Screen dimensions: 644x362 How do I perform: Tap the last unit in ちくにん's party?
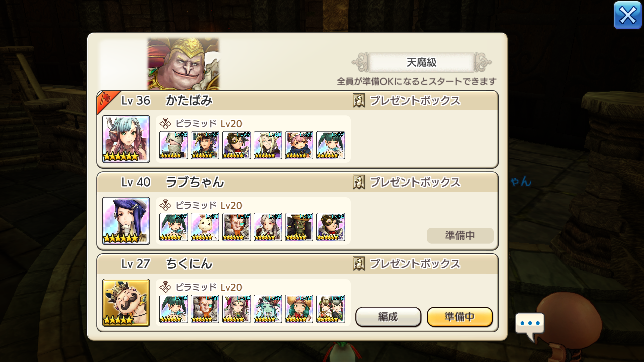pyautogui.click(x=331, y=309)
